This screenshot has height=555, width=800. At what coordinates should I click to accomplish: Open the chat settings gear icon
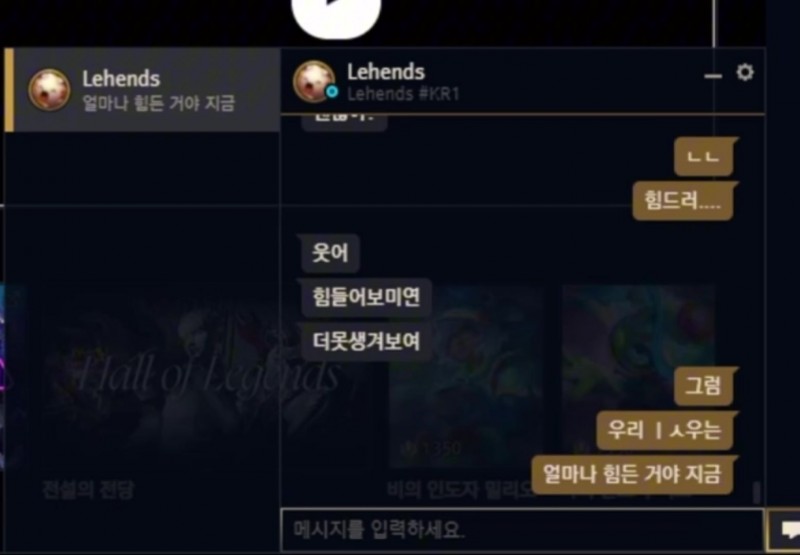pos(745,73)
